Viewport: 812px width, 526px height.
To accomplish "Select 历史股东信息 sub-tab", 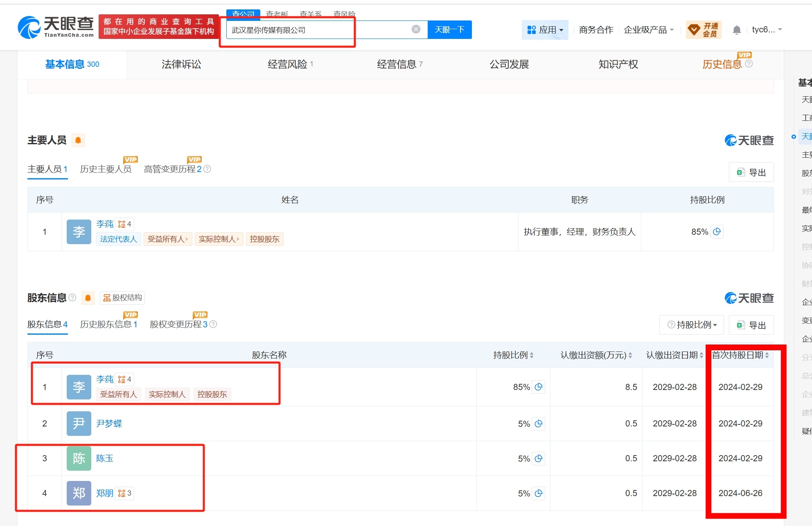I will 108,324.
